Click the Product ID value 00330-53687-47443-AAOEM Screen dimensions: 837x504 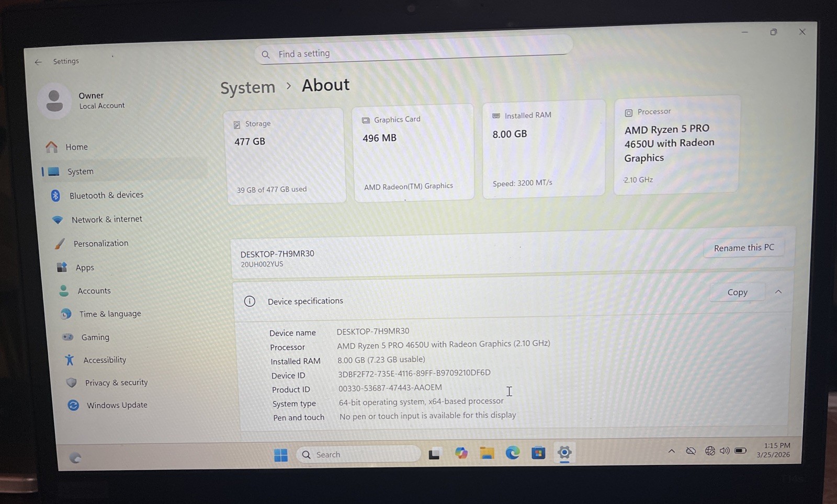pyautogui.click(x=390, y=388)
